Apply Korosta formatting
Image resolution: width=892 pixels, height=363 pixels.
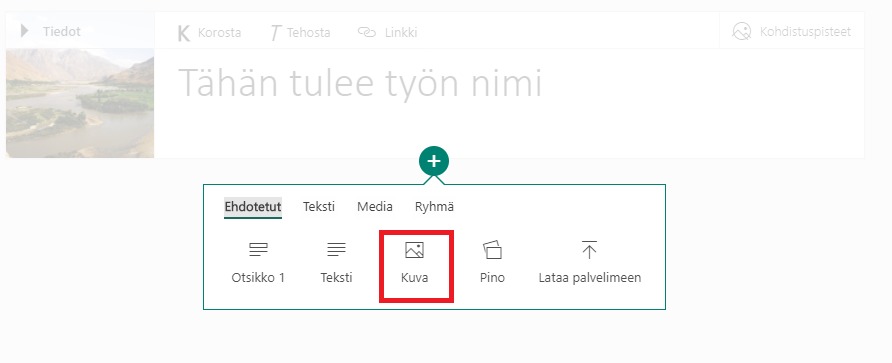209,33
